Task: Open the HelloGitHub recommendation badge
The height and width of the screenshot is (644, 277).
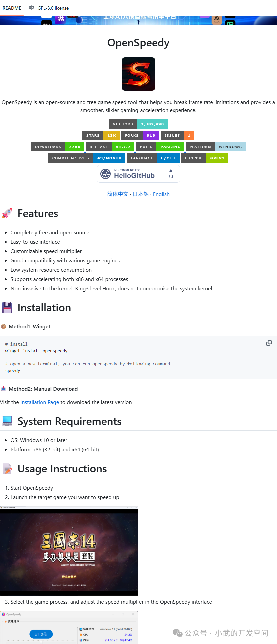Action: [x=138, y=174]
